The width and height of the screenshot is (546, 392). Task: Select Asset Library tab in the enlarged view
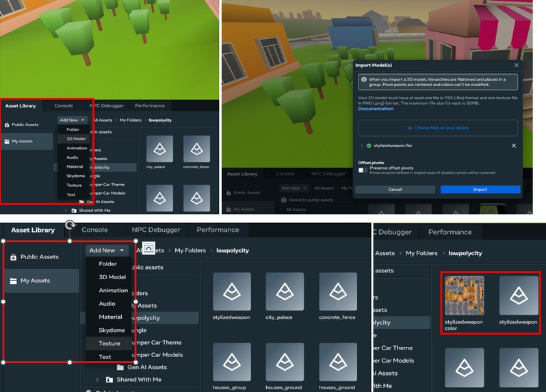tap(33, 230)
